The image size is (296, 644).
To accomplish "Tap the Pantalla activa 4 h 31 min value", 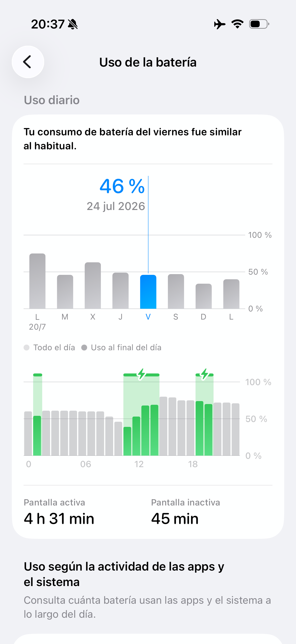I will [x=59, y=518].
